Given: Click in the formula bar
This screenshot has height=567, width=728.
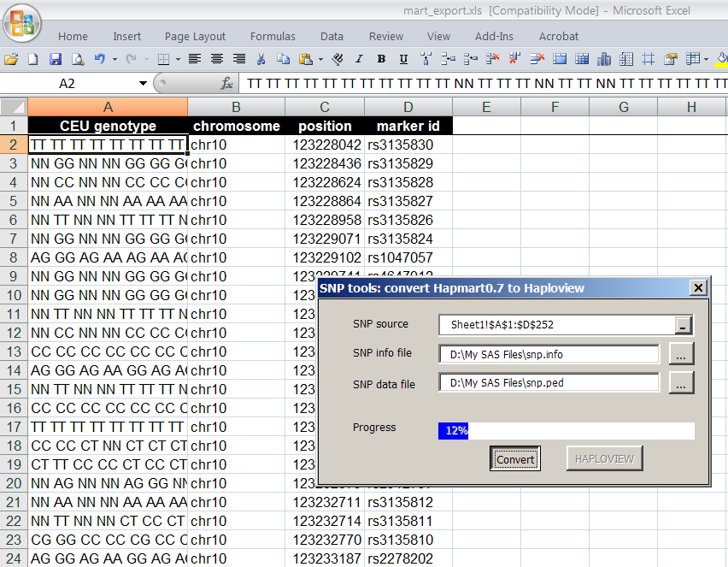Looking at the screenshot, I should [x=484, y=84].
